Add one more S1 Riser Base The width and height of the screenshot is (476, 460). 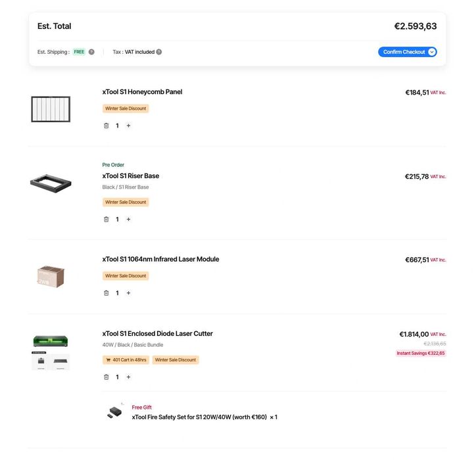[128, 219]
